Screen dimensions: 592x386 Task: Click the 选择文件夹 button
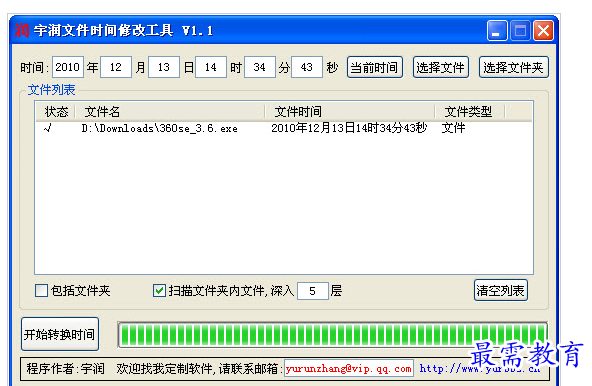point(513,67)
